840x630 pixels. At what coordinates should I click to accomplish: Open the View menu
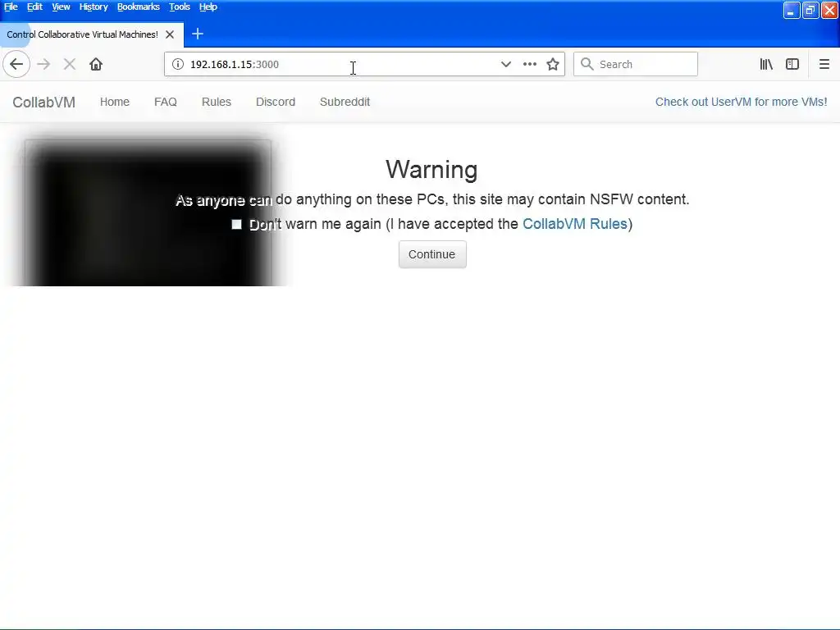[61, 7]
